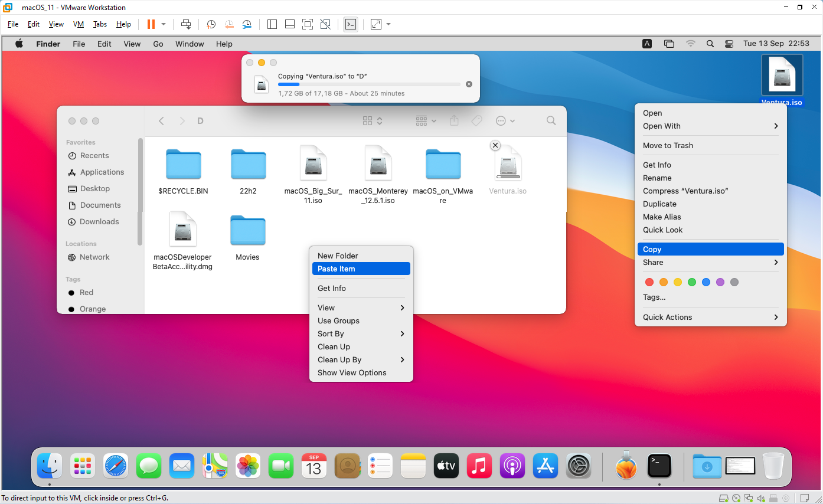Viewport: 823px width, 504px height.
Task: Select the macOS_Monterey_12.5.1.iso file
Action: [378, 175]
